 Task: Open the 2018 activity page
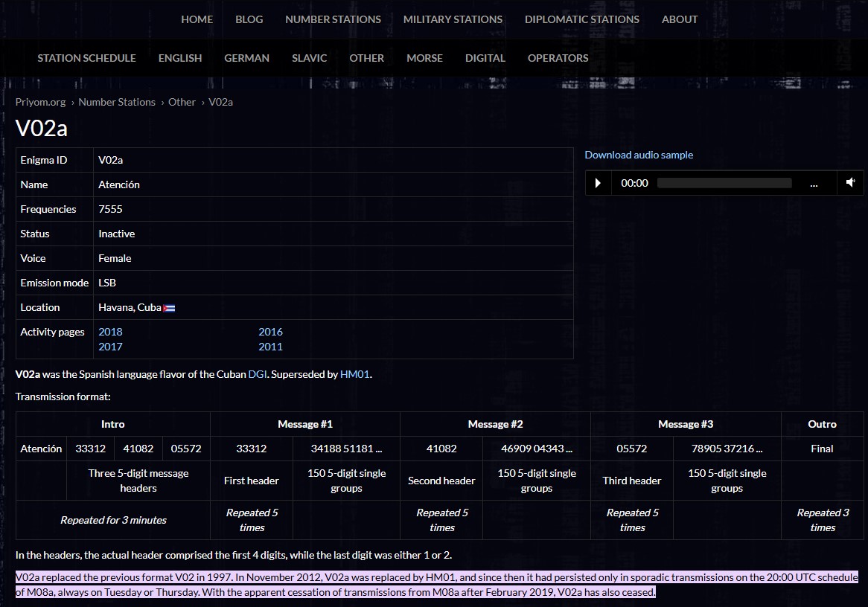click(x=110, y=332)
